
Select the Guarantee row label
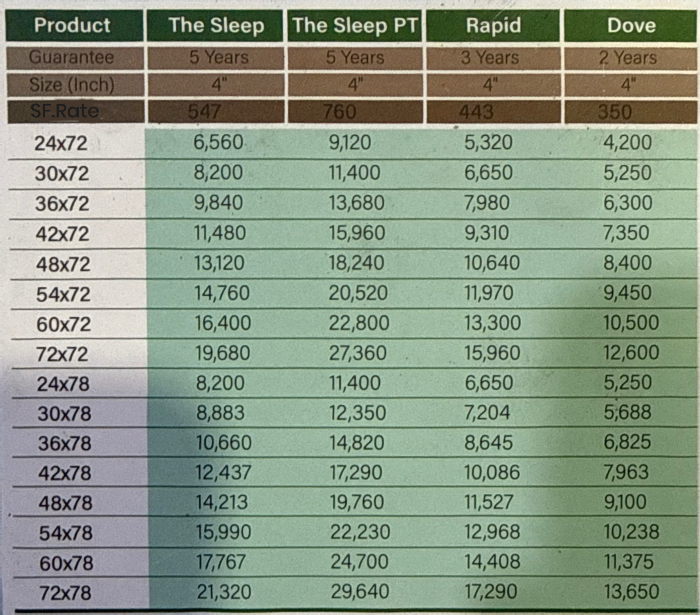[72, 58]
